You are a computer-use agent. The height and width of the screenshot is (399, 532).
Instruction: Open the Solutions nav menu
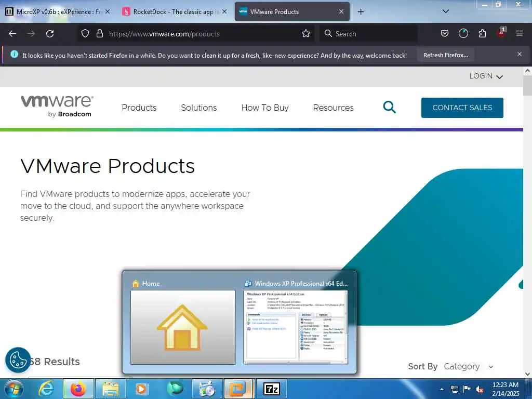click(x=199, y=108)
